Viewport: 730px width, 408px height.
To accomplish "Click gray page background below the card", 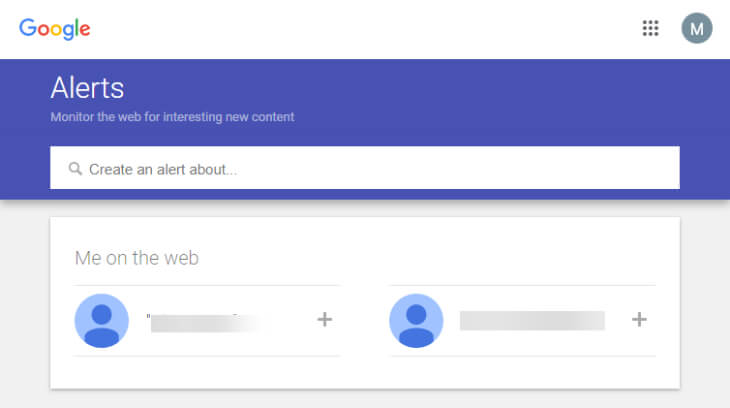I will coord(365,399).
